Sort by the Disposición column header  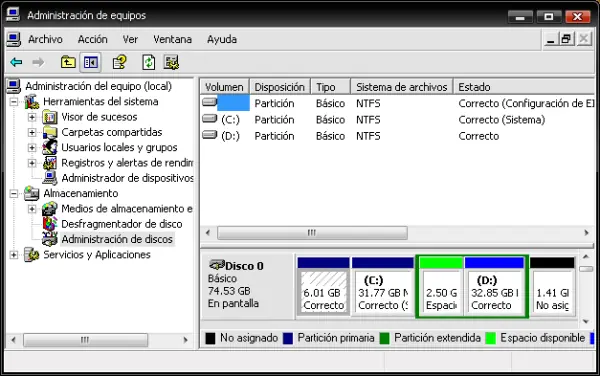[x=280, y=87]
